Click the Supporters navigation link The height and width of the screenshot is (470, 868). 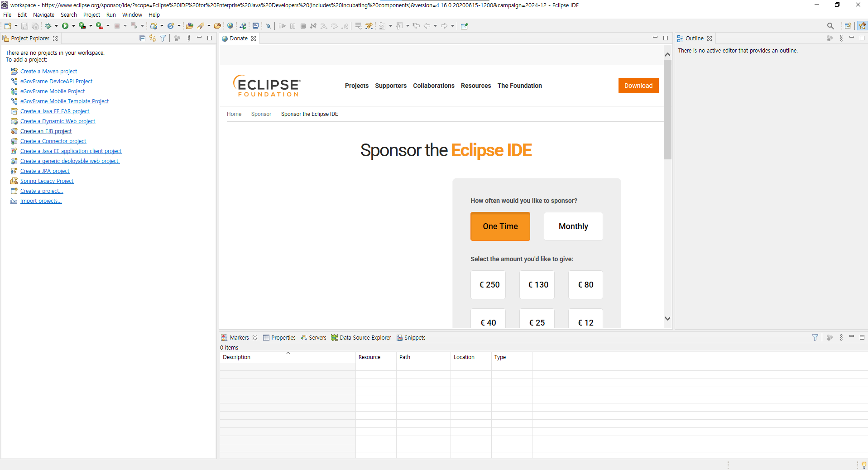pyautogui.click(x=391, y=86)
